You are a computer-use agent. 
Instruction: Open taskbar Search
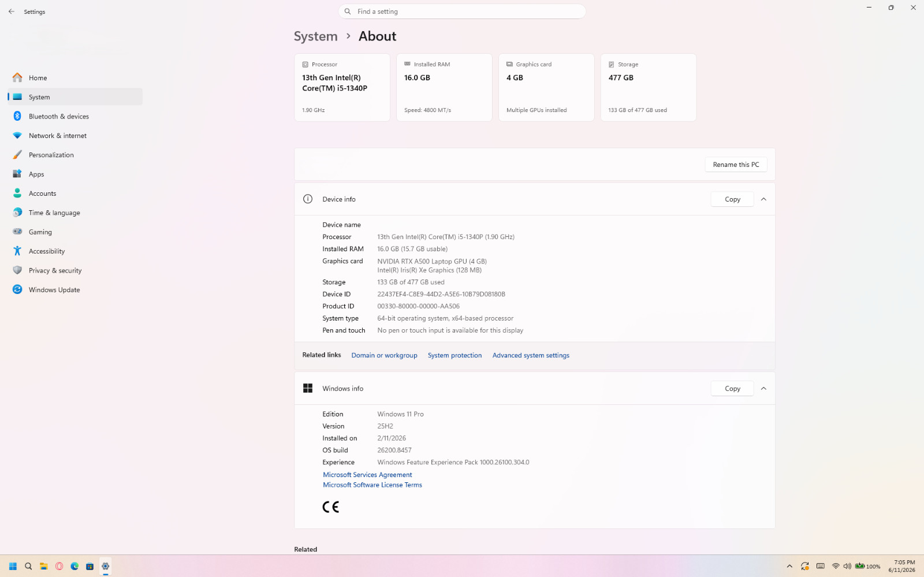pyautogui.click(x=28, y=567)
